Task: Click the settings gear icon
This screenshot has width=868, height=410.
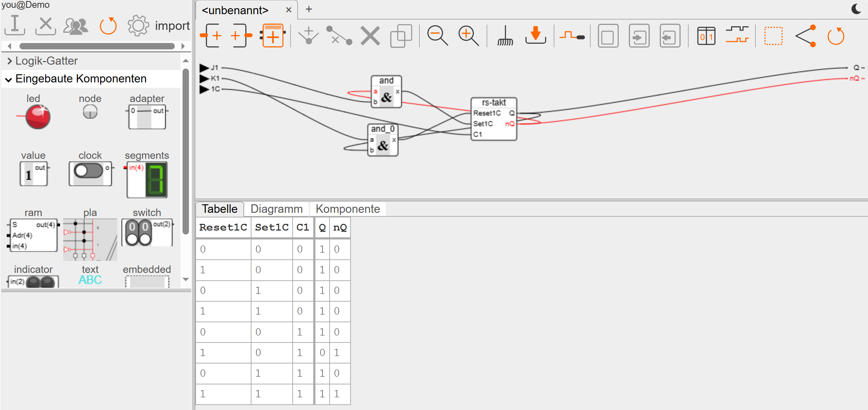Action: pyautogui.click(x=138, y=26)
